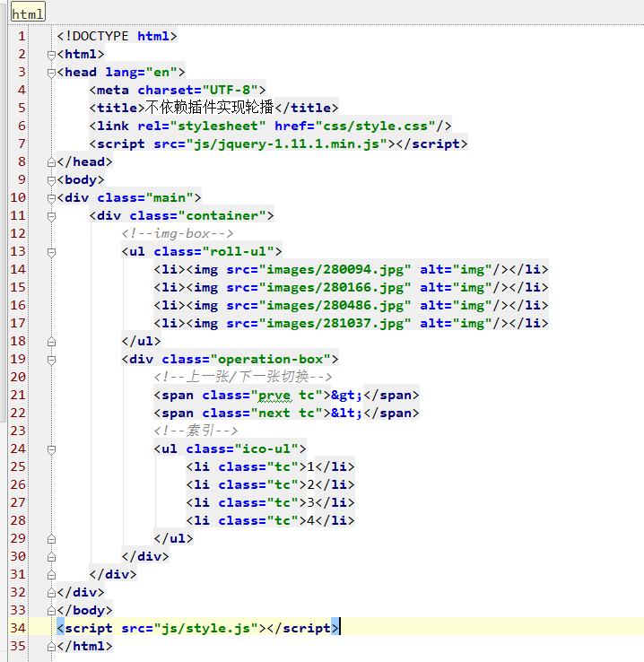
Task: Click the DOCTYPE declaration text
Action: pyautogui.click(x=117, y=36)
